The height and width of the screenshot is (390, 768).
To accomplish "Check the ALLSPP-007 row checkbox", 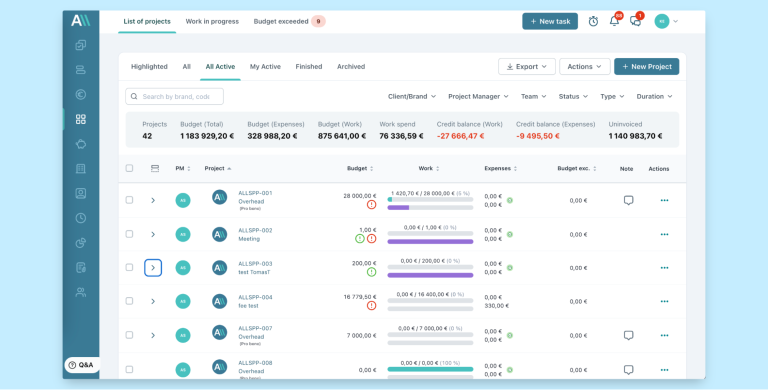I will (x=129, y=335).
